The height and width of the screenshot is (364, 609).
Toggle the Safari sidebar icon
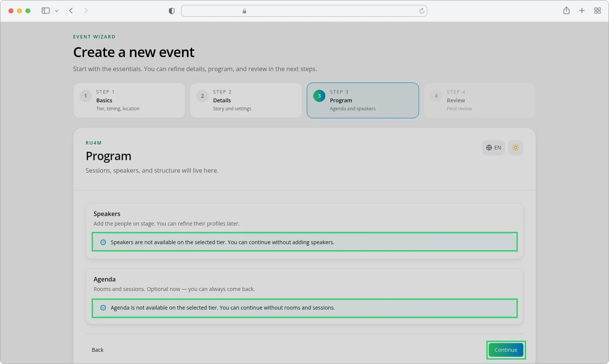coord(46,11)
